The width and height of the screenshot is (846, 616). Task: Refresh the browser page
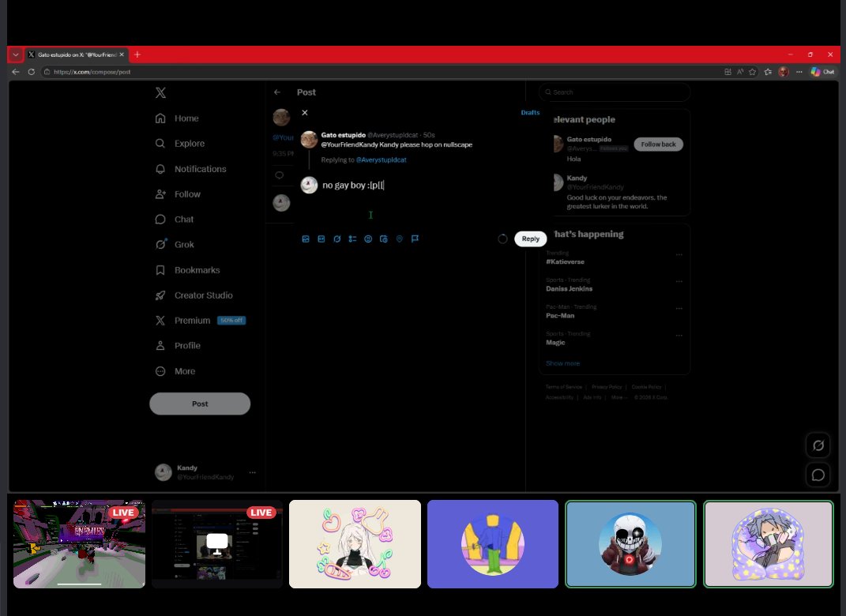coord(32,72)
